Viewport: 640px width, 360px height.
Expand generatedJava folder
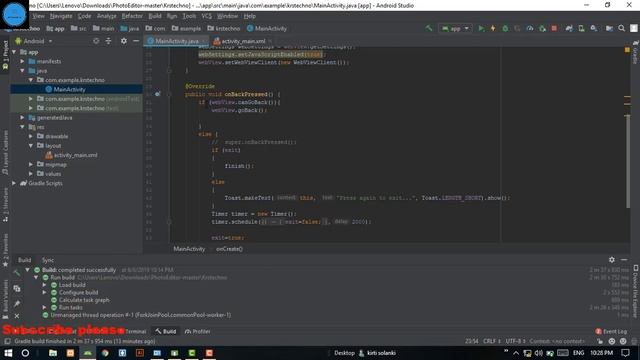point(22,118)
